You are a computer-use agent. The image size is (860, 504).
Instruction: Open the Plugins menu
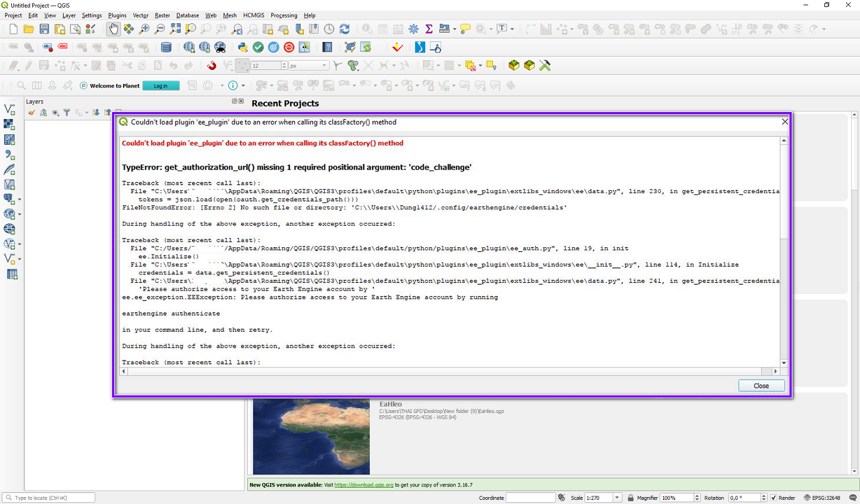(117, 16)
